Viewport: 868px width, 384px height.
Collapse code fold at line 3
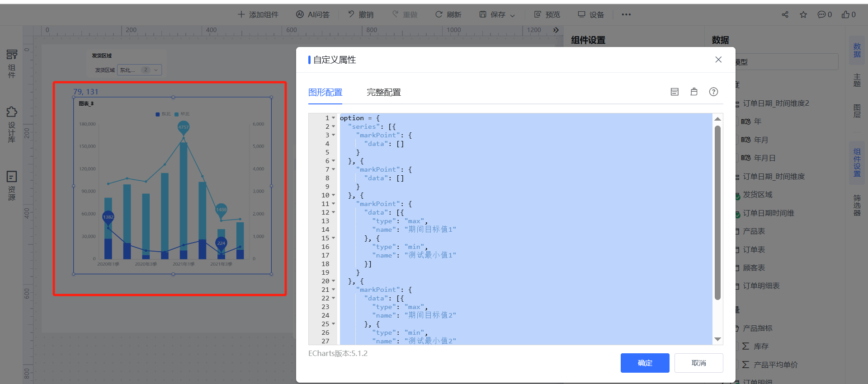coord(334,135)
